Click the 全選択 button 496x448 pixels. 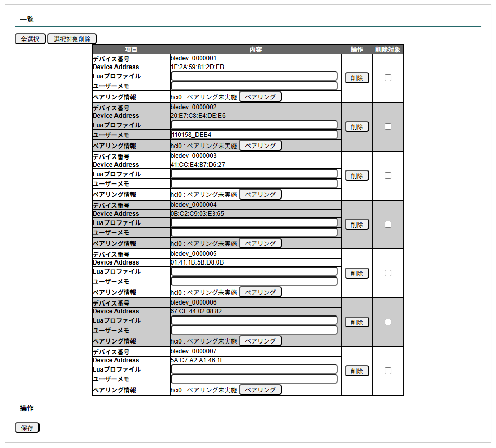coord(30,39)
